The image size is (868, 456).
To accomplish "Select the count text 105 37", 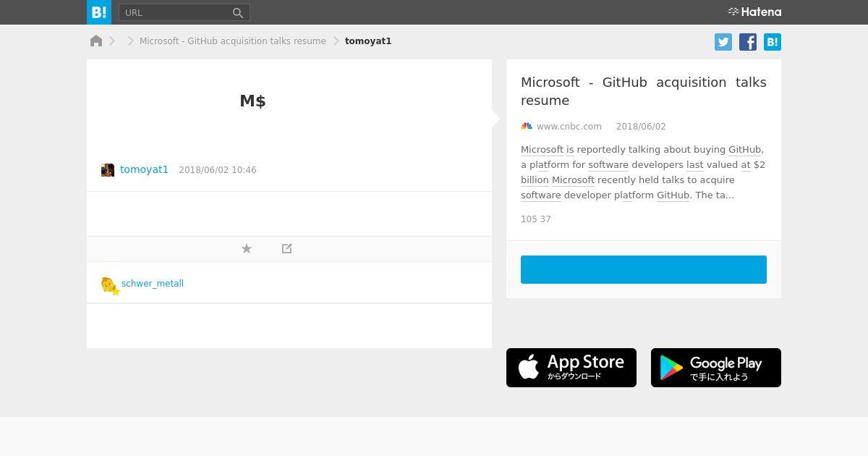I will click(536, 219).
